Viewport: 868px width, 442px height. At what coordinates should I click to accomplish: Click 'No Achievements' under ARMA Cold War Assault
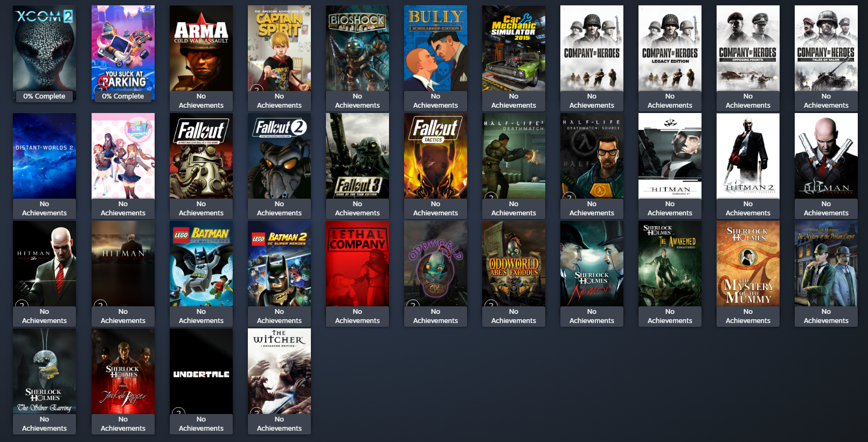pos(201,101)
